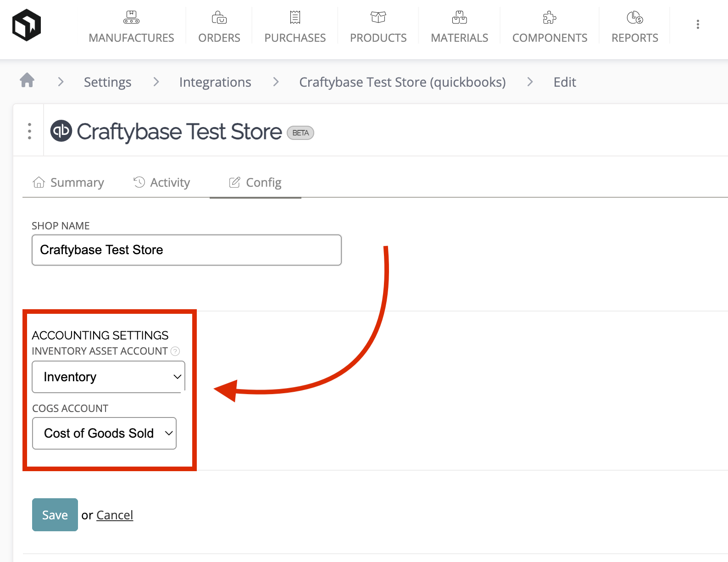Open the Orders section
The height and width of the screenshot is (562, 728).
219,28
